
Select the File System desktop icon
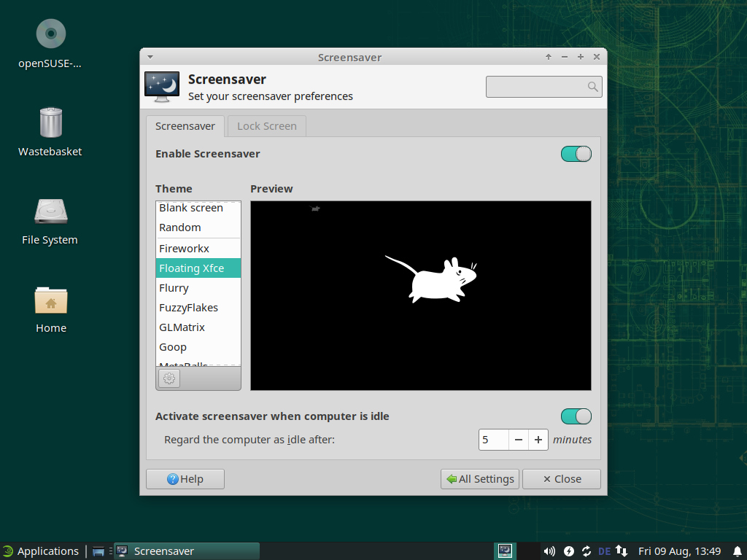coord(50,219)
